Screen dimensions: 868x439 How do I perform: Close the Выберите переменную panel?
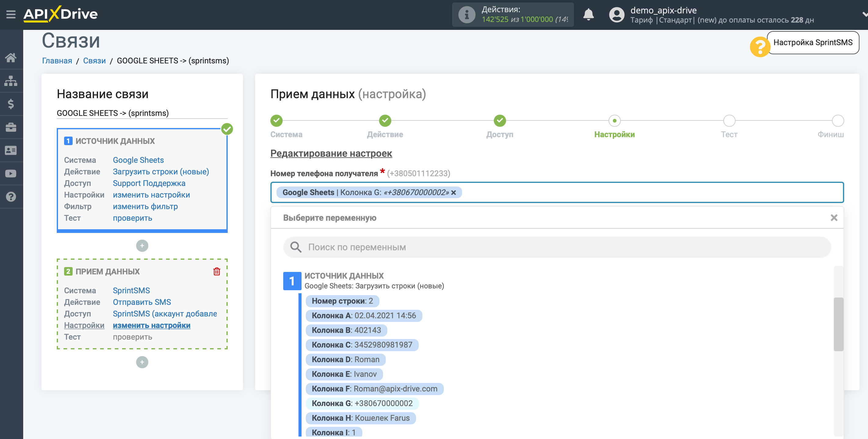point(834,218)
